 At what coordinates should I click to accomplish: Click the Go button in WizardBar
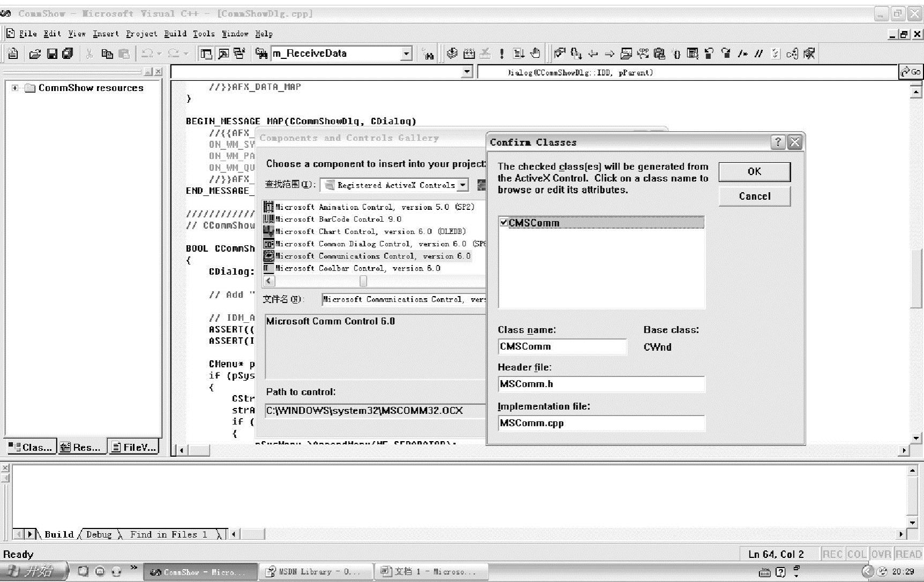(x=911, y=72)
